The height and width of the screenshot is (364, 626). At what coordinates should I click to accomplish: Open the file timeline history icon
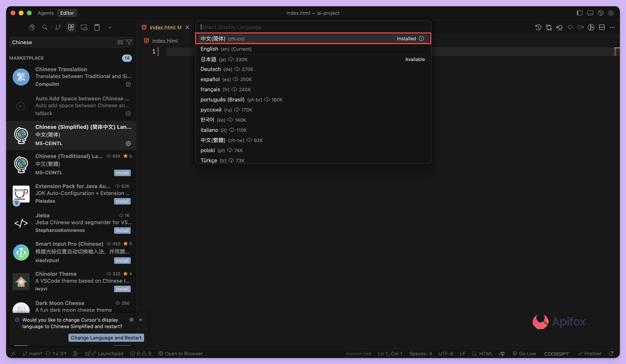(x=538, y=27)
